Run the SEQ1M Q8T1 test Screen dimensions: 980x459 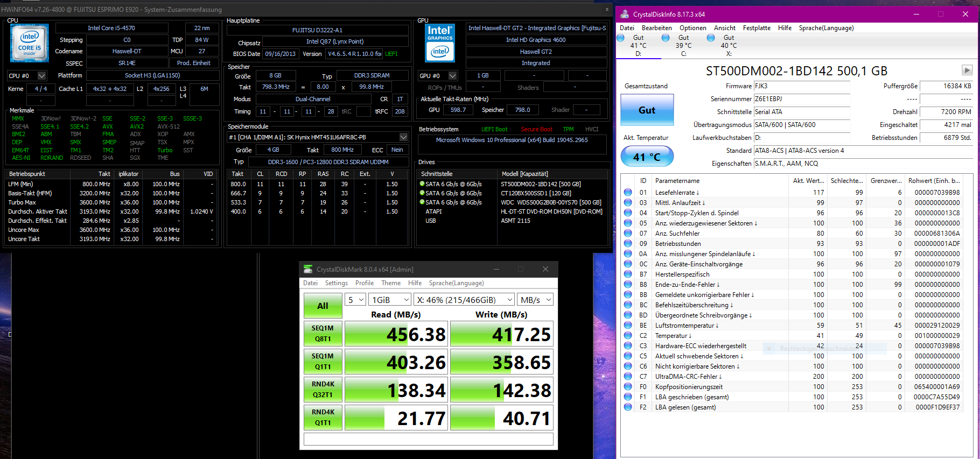pos(323,334)
